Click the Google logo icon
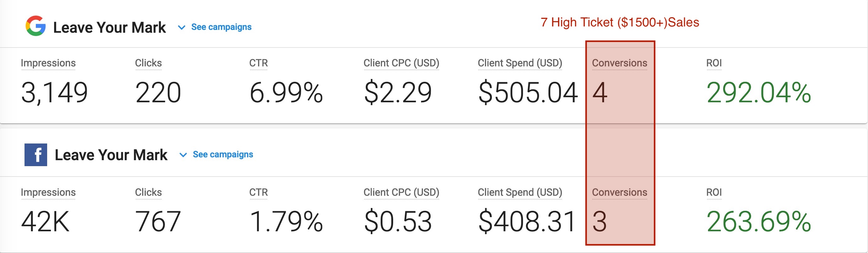Screen dimensions: 868x253 click(x=36, y=26)
